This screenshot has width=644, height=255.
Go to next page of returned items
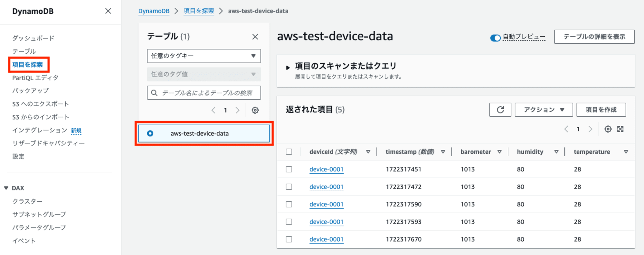click(590, 129)
